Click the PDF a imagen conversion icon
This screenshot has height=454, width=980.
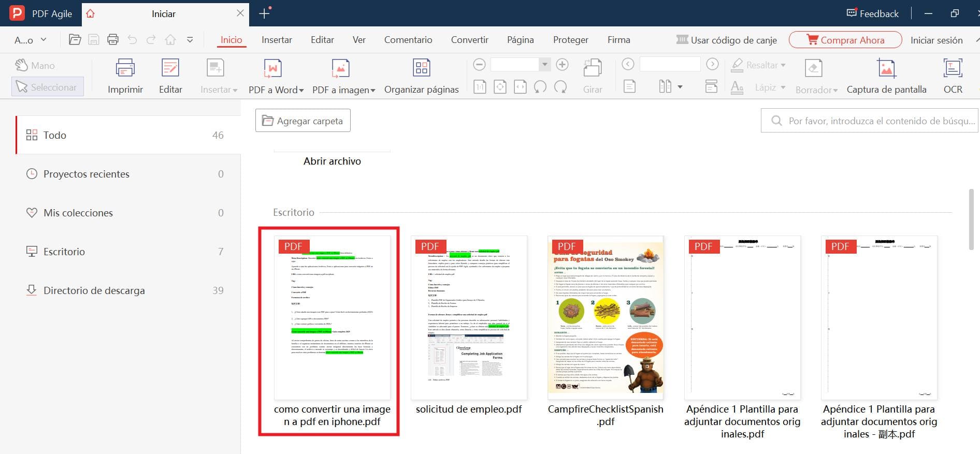(x=340, y=68)
